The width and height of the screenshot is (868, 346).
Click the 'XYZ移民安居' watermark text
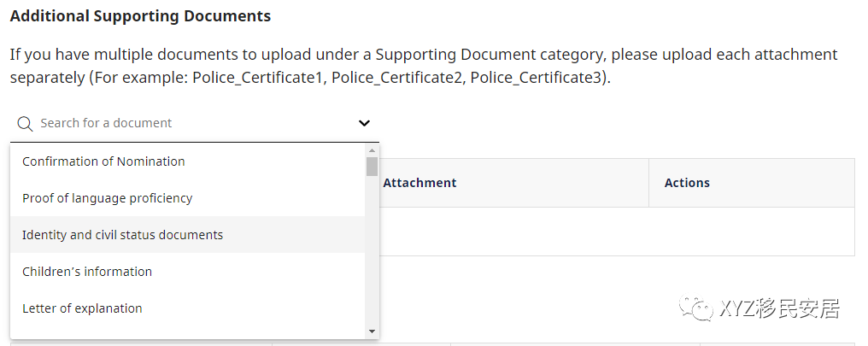tap(780, 308)
